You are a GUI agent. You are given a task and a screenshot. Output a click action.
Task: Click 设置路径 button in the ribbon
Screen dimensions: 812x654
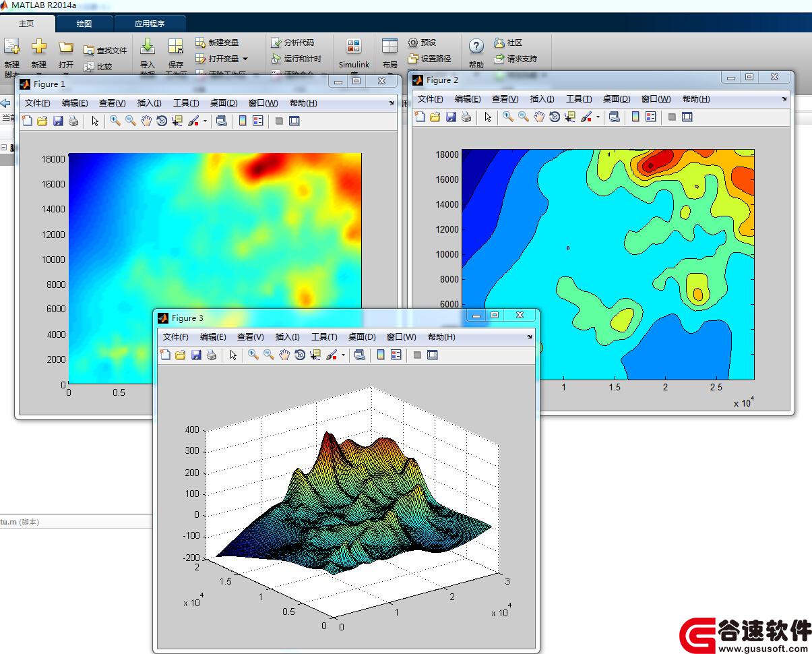[429, 59]
